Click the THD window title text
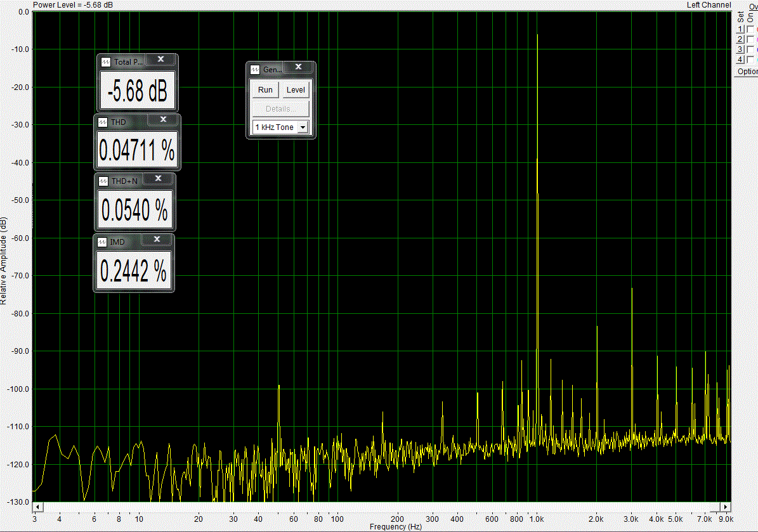 point(119,122)
